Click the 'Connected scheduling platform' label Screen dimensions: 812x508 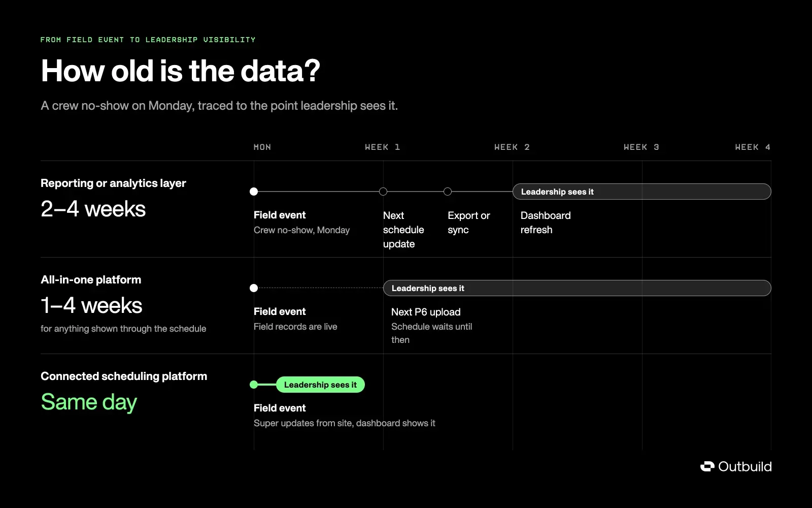click(124, 376)
